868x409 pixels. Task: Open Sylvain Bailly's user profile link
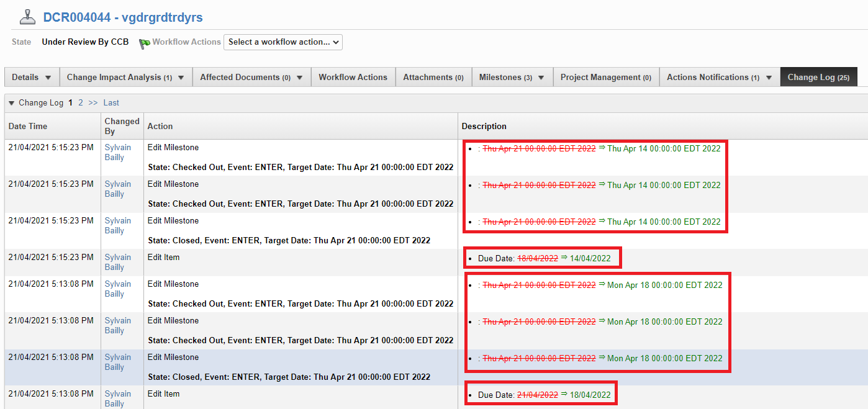tap(117, 152)
